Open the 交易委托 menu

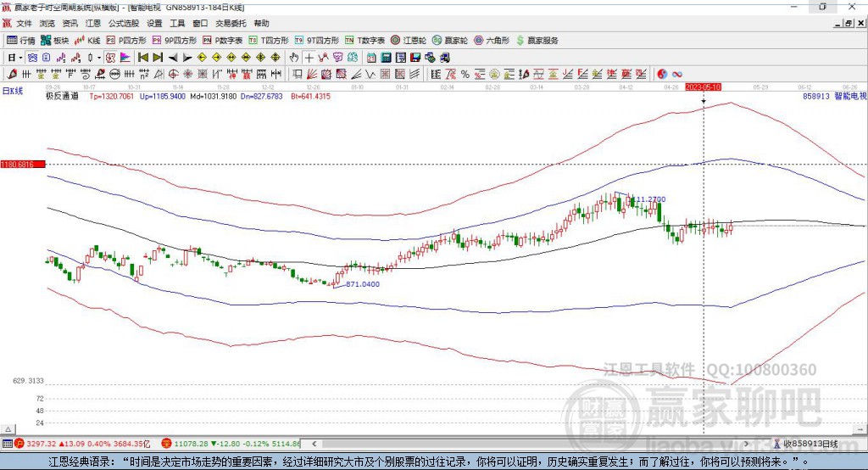click(231, 23)
